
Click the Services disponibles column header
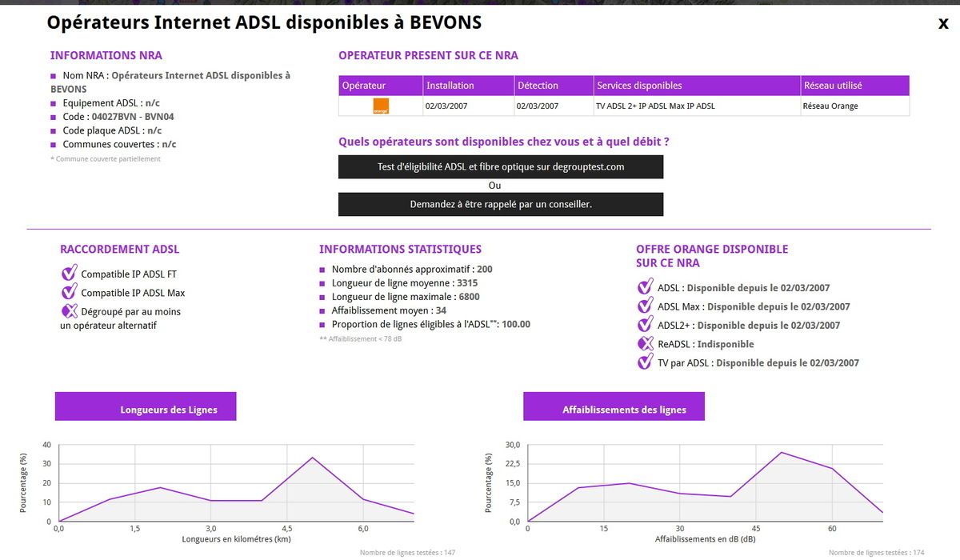point(696,86)
